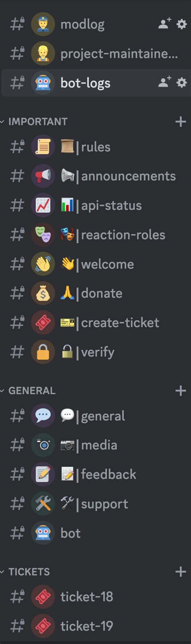Click megaphone avatar of announcements channel
The height and width of the screenshot is (644, 191).
(43, 176)
